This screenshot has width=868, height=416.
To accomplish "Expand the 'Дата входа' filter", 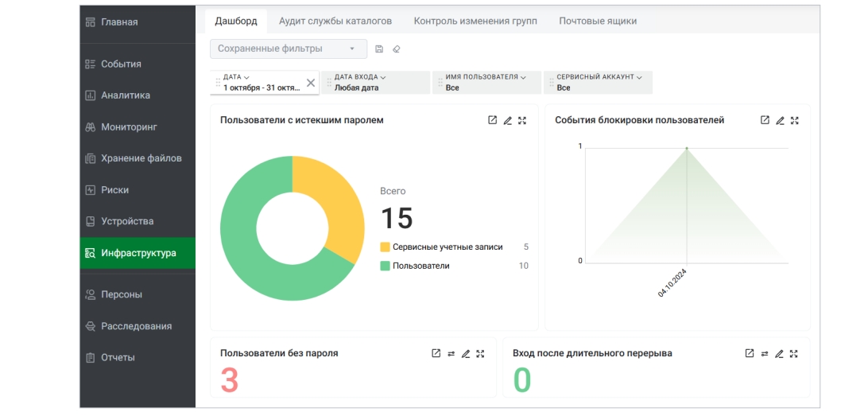I will tap(375, 83).
